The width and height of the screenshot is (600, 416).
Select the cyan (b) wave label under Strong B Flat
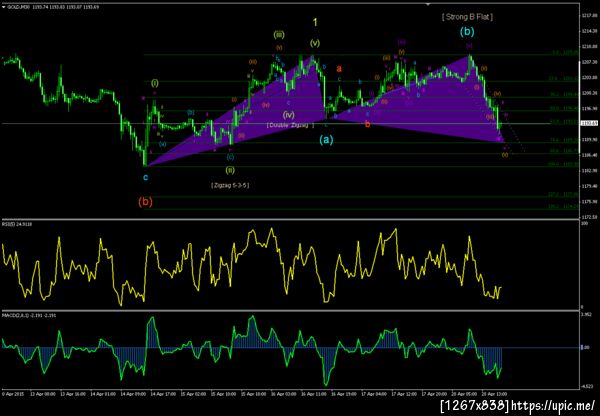pyautogui.click(x=467, y=31)
